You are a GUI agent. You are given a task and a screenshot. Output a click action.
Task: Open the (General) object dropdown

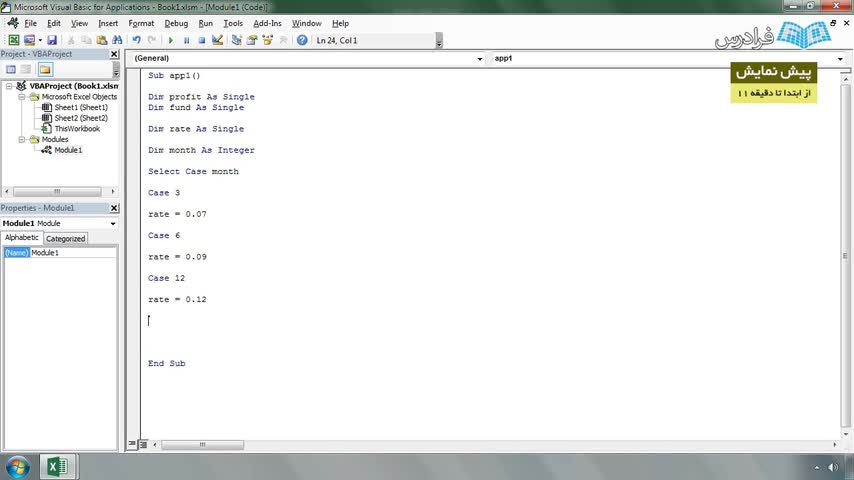click(479, 58)
